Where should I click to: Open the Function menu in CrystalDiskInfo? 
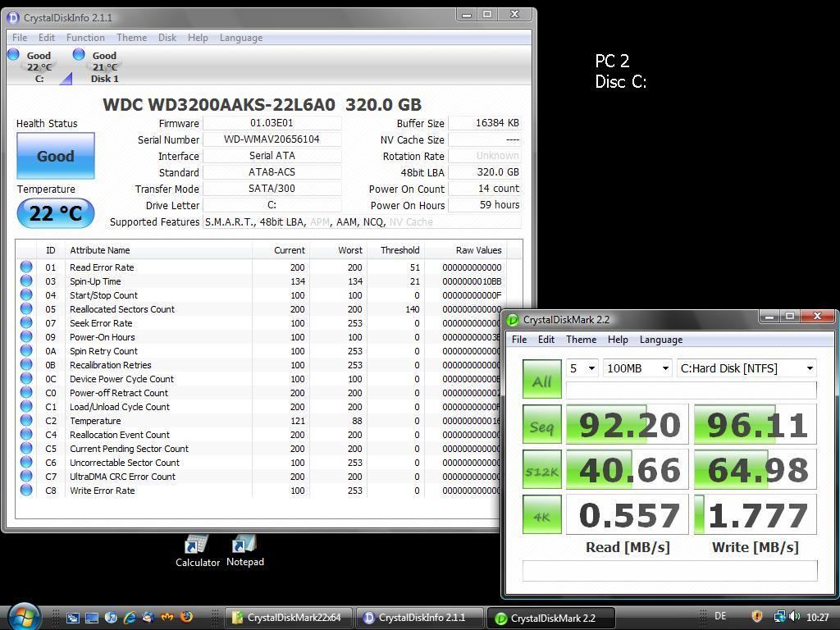coord(85,38)
